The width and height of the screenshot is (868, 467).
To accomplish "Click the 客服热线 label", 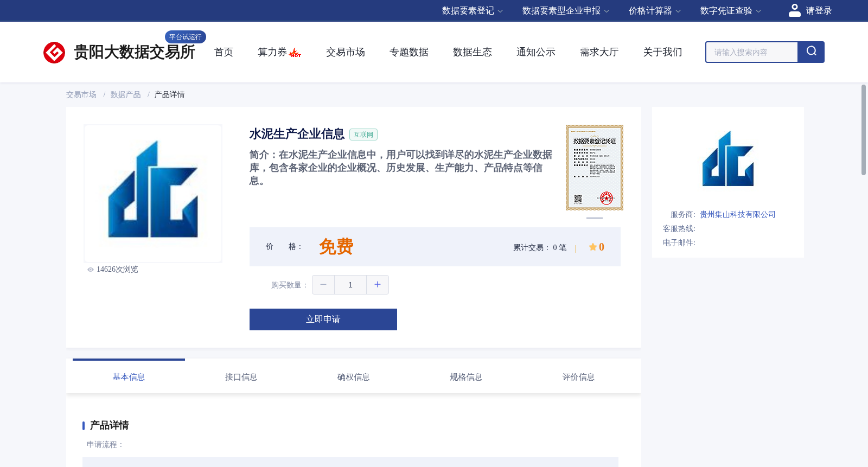I will [679, 229].
